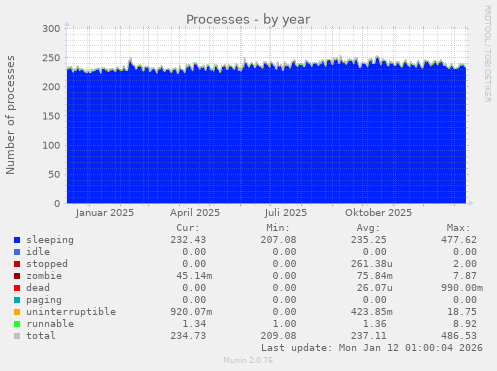Viewport: 497px width, 371px height.
Task: Click the Last update timestamp text
Action: 372,348
